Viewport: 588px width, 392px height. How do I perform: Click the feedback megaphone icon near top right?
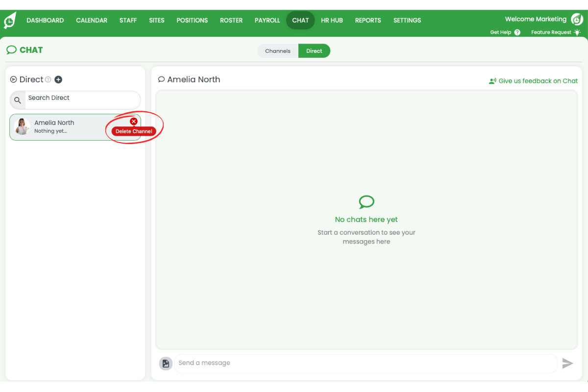pos(492,81)
